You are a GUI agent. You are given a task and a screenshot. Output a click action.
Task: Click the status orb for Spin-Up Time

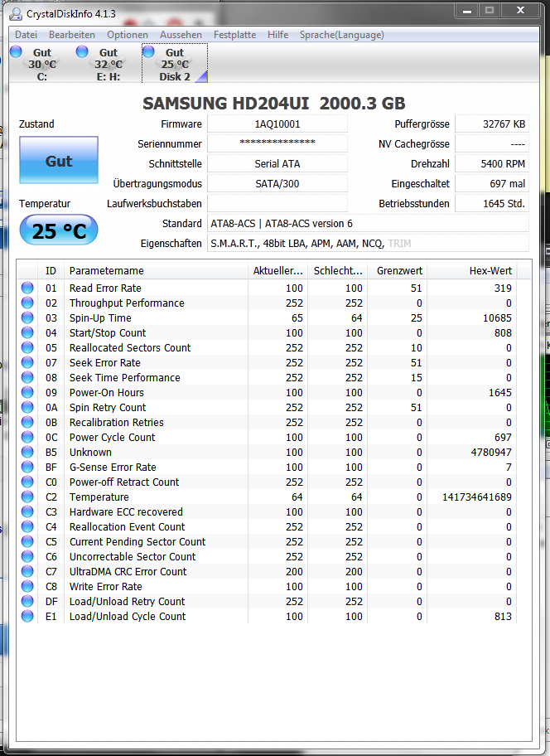pos(27,317)
